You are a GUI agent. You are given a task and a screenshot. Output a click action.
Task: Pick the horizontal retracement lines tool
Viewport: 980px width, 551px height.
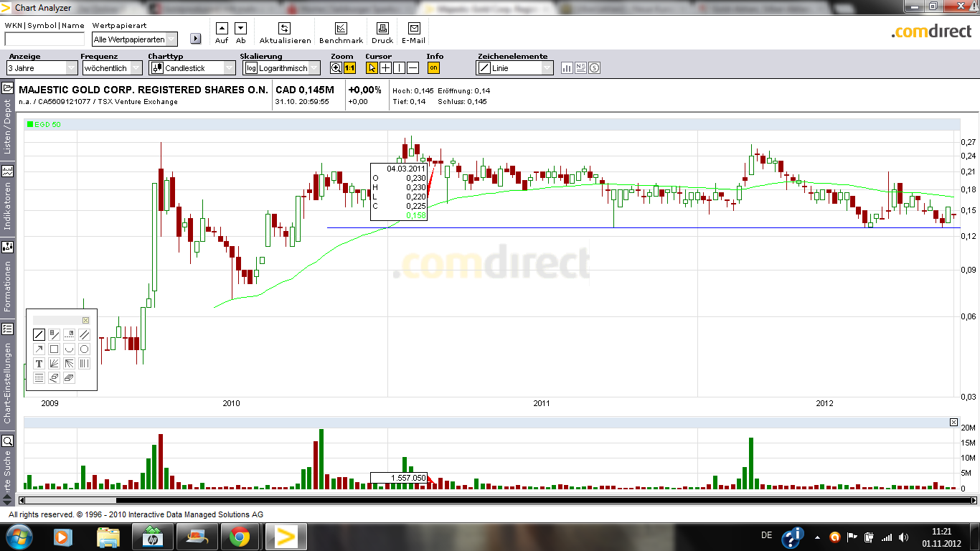click(x=39, y=378)
